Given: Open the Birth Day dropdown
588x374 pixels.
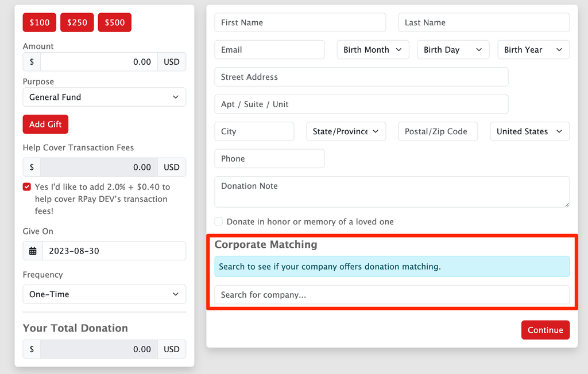Looking at the screenshot, I should tap(453, 50).
